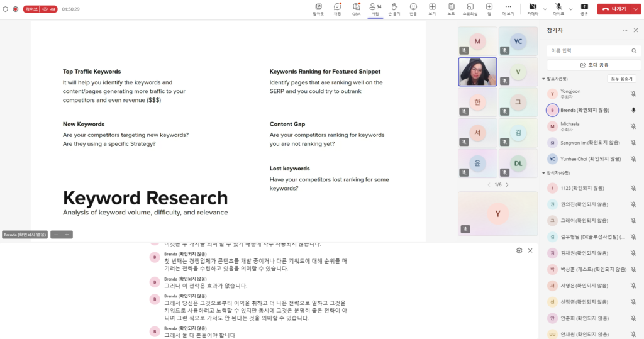
Task: Open the 보기 view options
Action: pos(432,9)
